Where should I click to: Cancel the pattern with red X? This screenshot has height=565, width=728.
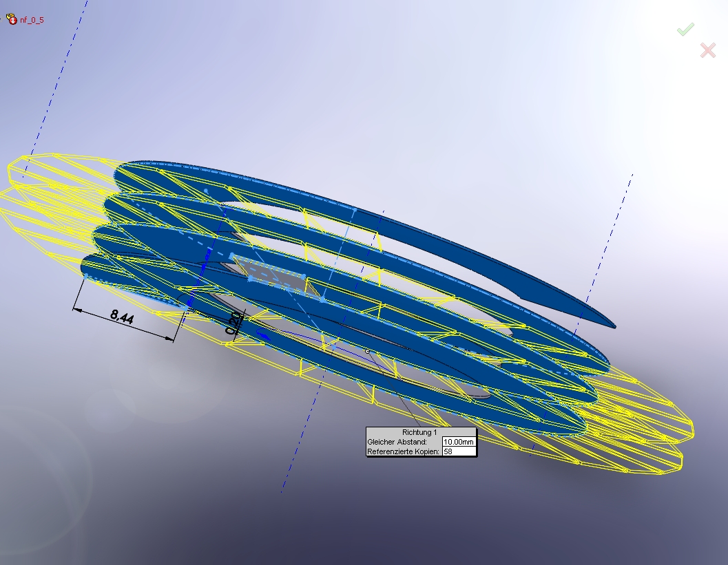(707, 50)
